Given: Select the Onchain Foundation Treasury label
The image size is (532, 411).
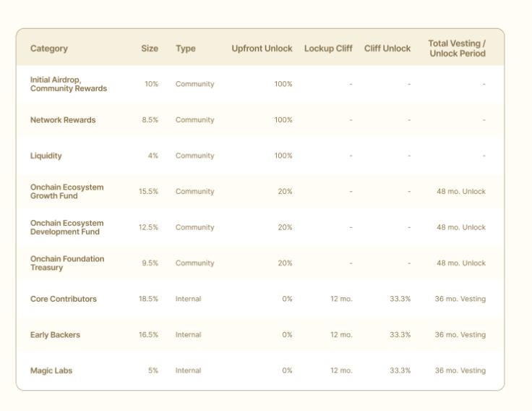Looking at the screenshot, I should coord(66,263).
